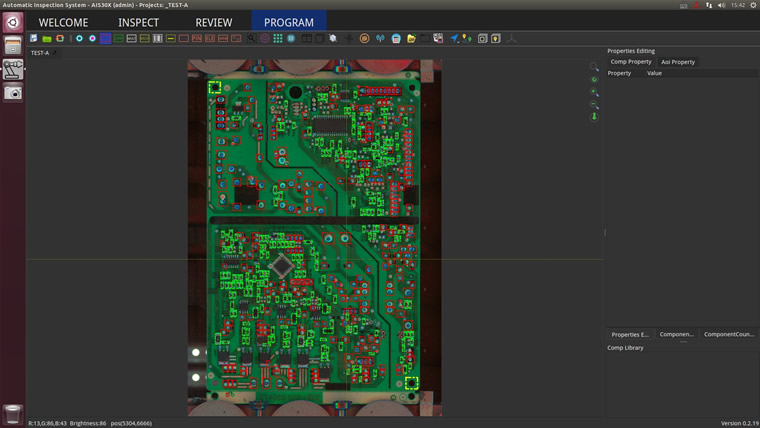The image size is (760, 428).
Task: Click the system volume icon in top bar
Action: tap(721, 5)
